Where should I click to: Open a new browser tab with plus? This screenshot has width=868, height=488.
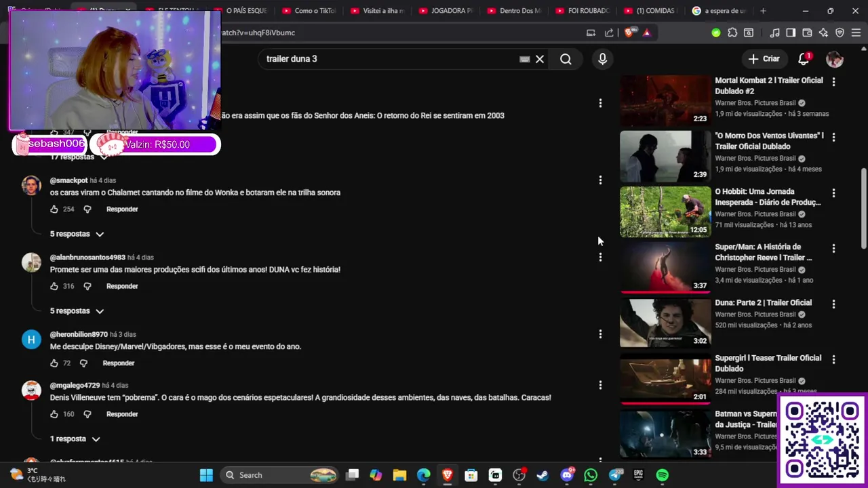tap(763, 11)
